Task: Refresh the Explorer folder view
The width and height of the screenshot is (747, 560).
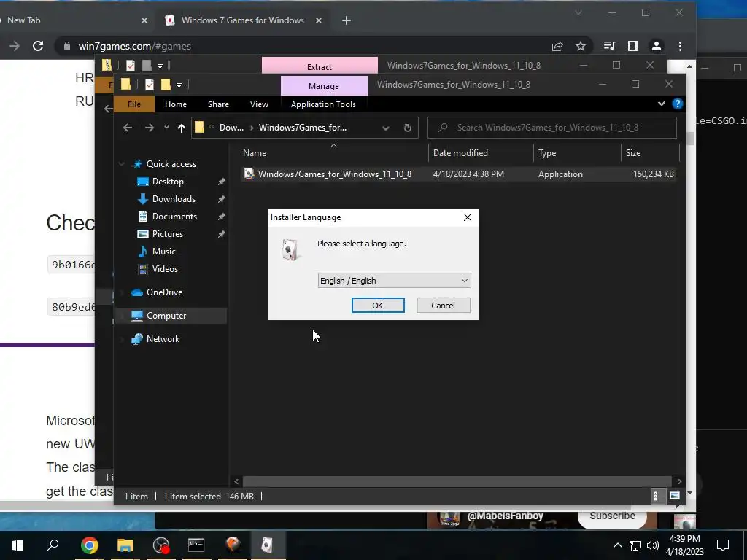Action: 407,128
